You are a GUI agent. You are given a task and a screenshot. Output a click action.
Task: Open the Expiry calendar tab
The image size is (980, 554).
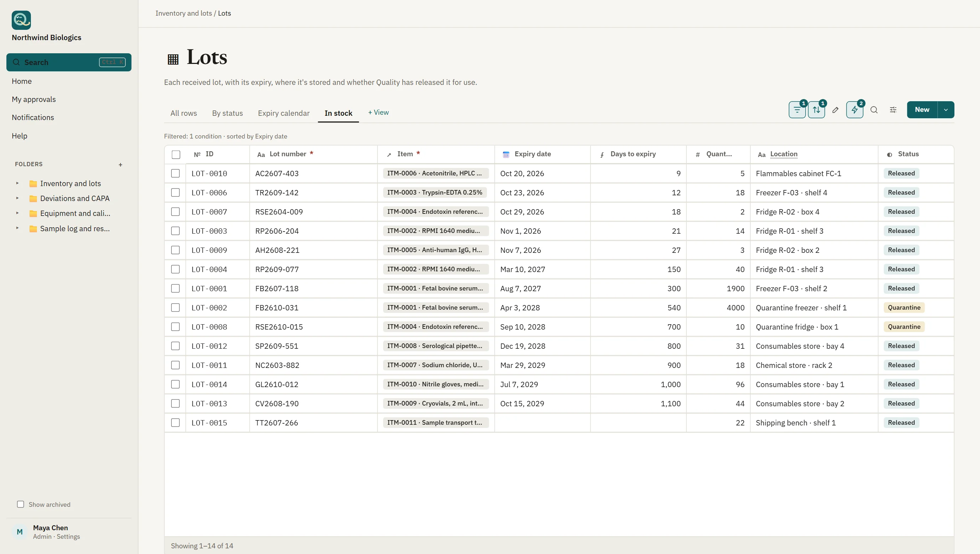click(284, 113)
